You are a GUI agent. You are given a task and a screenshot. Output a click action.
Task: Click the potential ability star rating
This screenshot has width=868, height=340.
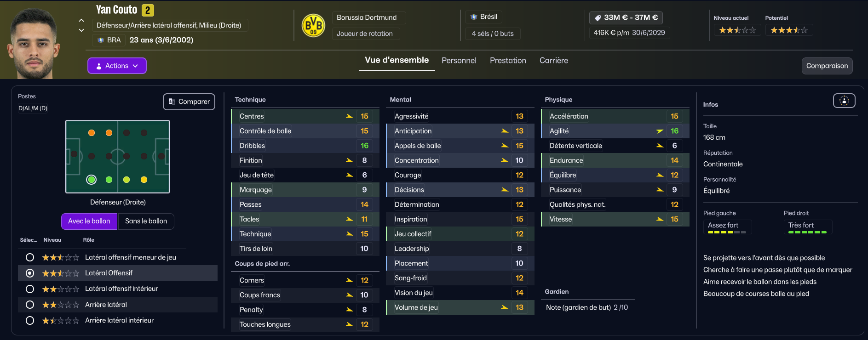click(789, 30)
